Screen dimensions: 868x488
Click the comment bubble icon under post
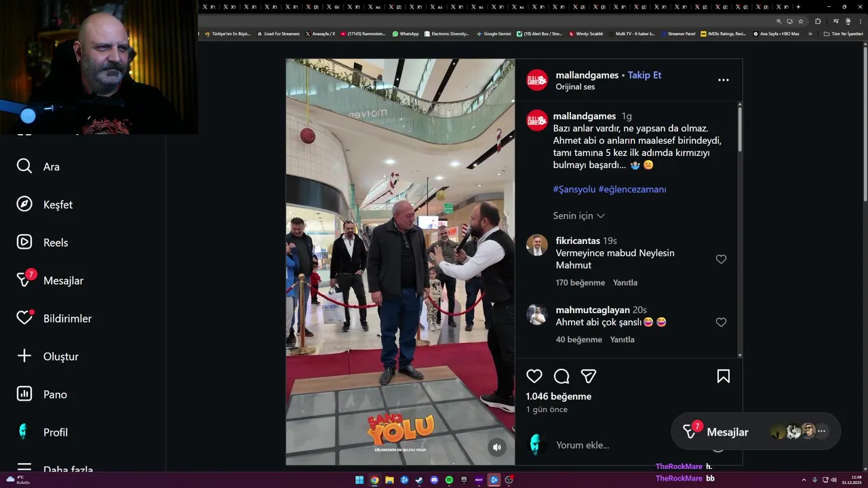click(561, 376)
